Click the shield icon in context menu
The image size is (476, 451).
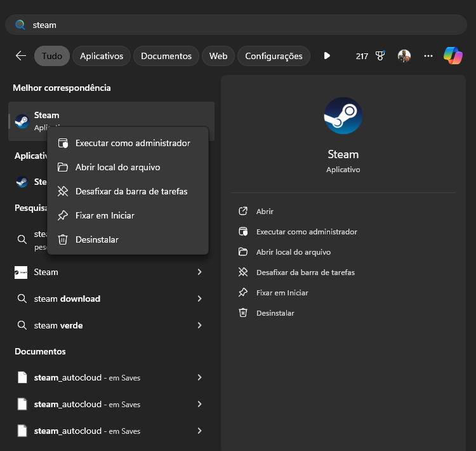(x=63, y=143)
